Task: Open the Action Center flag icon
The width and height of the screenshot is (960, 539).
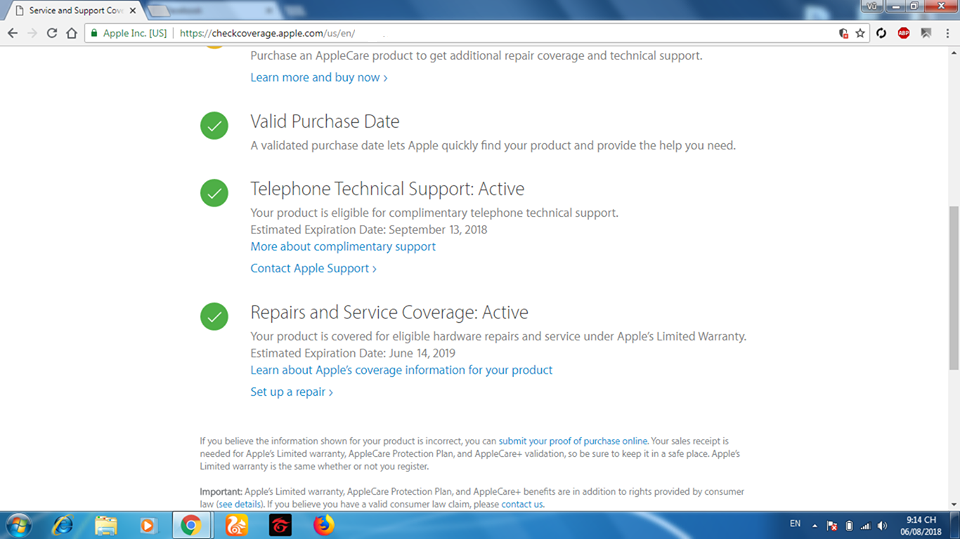Action: pyautogui.click(x=832, y=526)
